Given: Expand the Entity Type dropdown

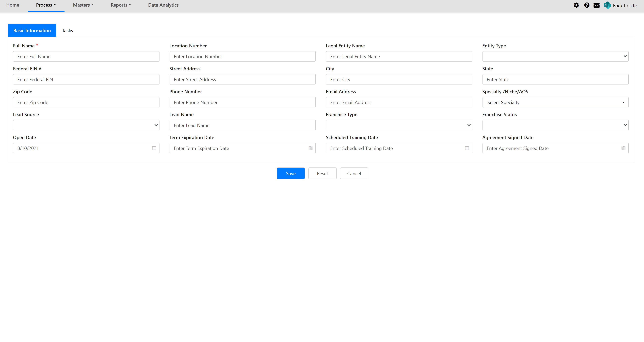Looking at the screenshot, I should pos(555,56).
